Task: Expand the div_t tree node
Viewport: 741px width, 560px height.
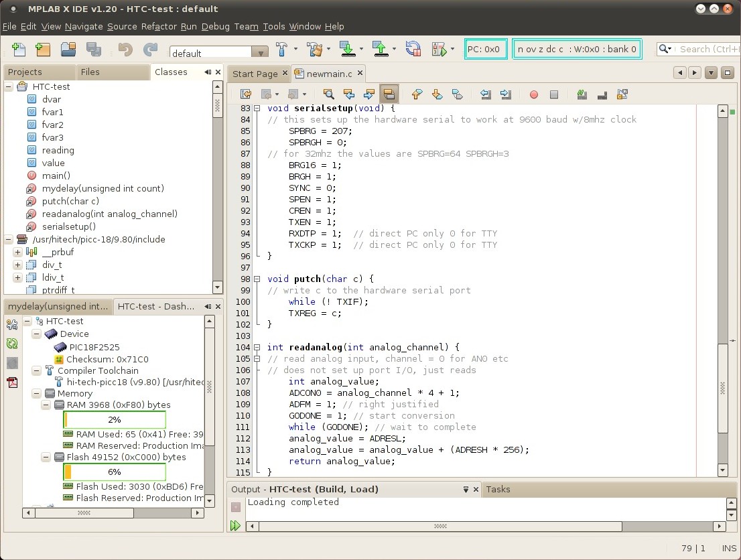Action: (18, 265)
